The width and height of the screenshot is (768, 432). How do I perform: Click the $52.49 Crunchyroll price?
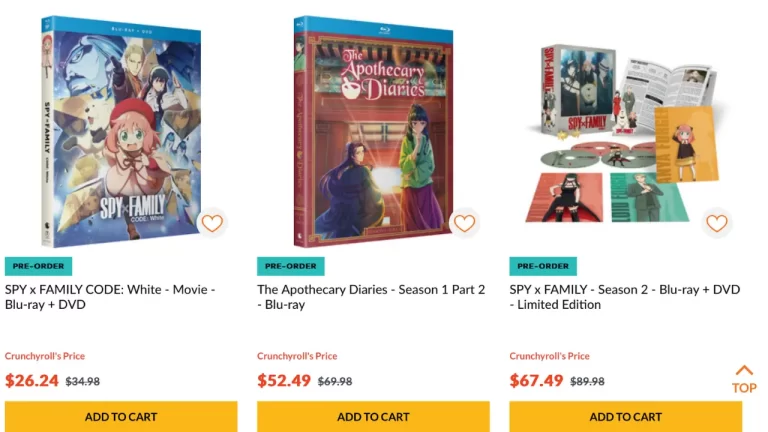284,381
